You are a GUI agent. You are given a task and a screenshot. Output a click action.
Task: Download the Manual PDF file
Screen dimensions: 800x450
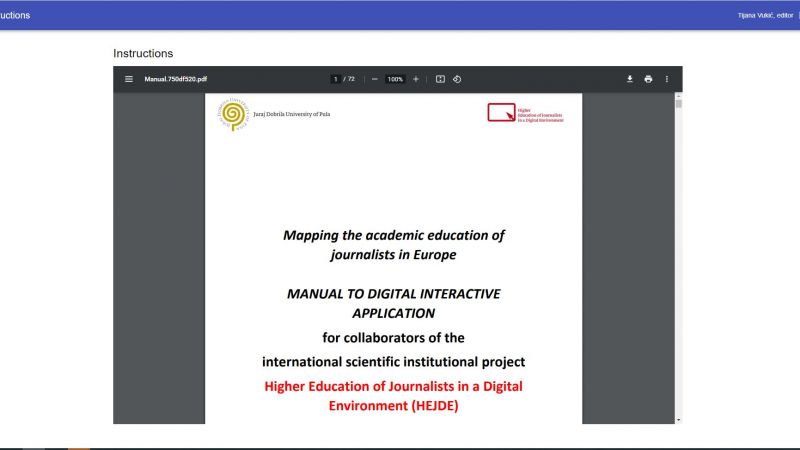[630, 79]
